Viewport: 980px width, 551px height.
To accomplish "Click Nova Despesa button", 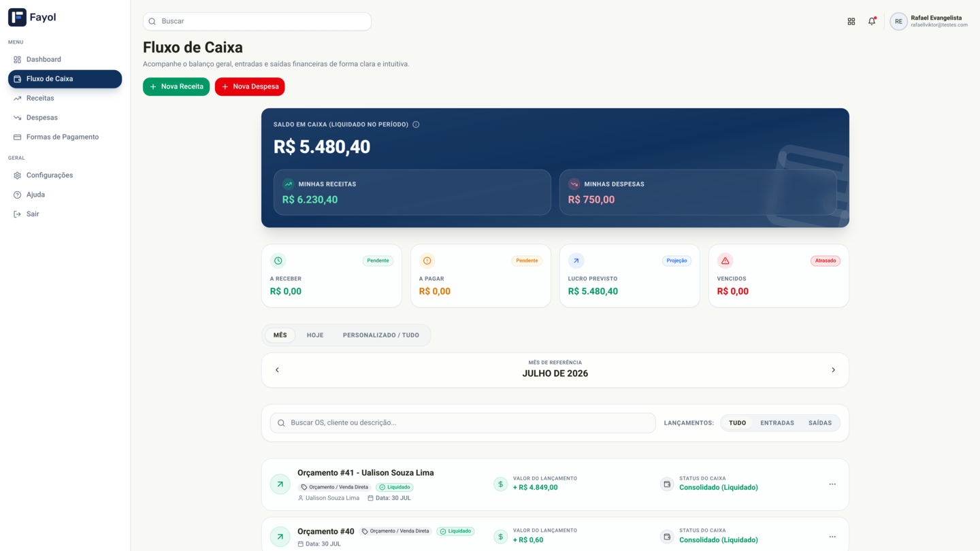I will pyautogui.click(x=250, y=87).
